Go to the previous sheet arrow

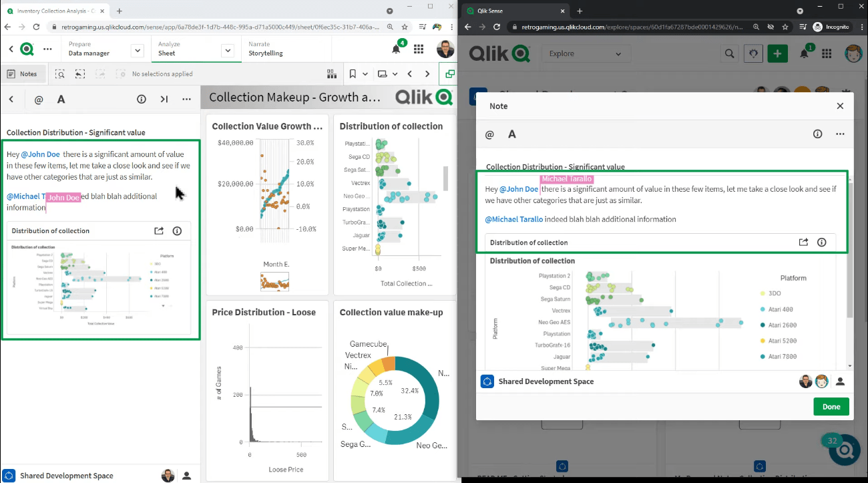[410, 74]
